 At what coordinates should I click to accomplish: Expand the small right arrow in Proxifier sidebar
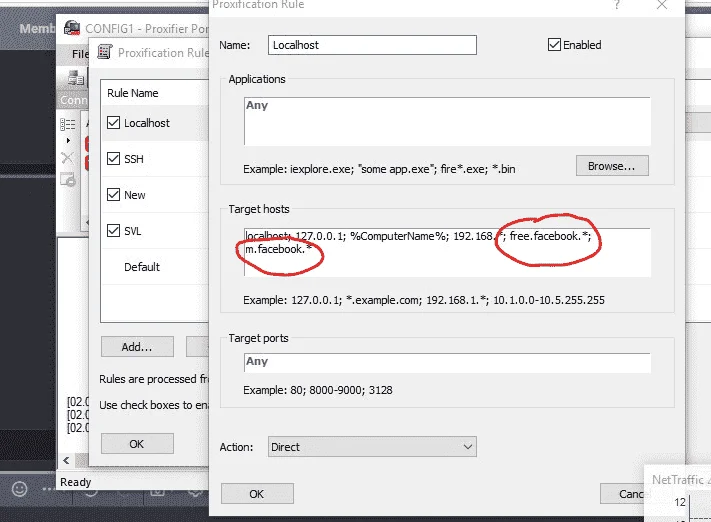68,141
